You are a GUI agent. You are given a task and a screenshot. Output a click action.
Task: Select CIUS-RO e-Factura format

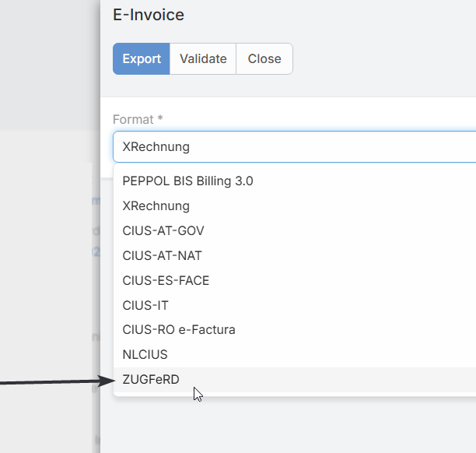tap(295, 330)
